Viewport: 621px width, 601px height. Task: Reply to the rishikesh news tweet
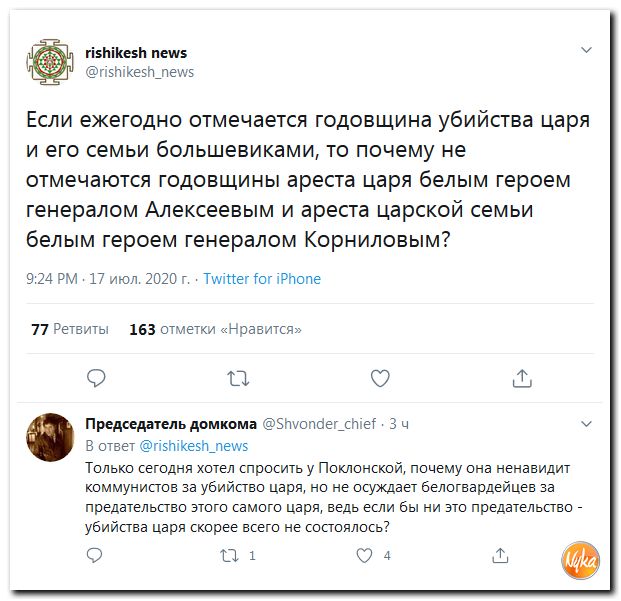tap(96, 378)
